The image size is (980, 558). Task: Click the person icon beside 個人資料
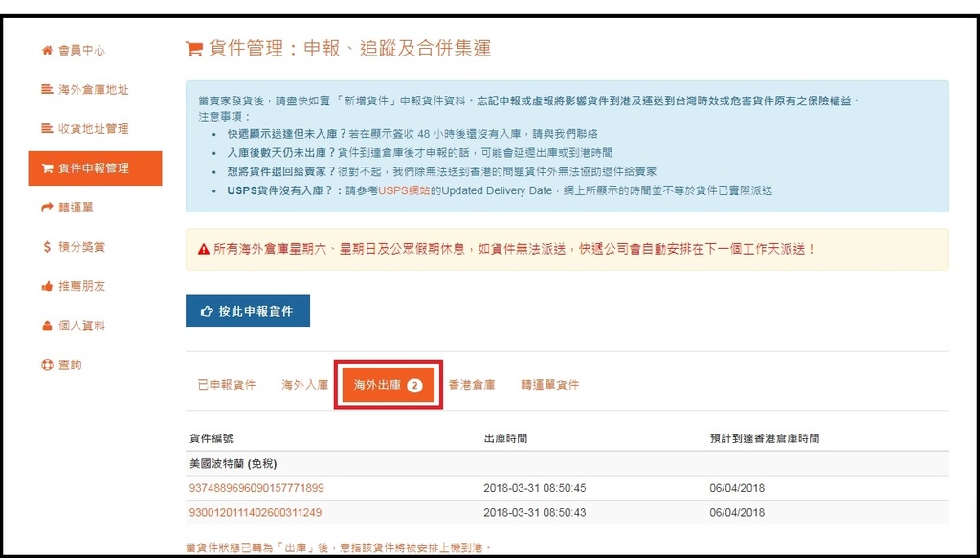click(46, 325)
